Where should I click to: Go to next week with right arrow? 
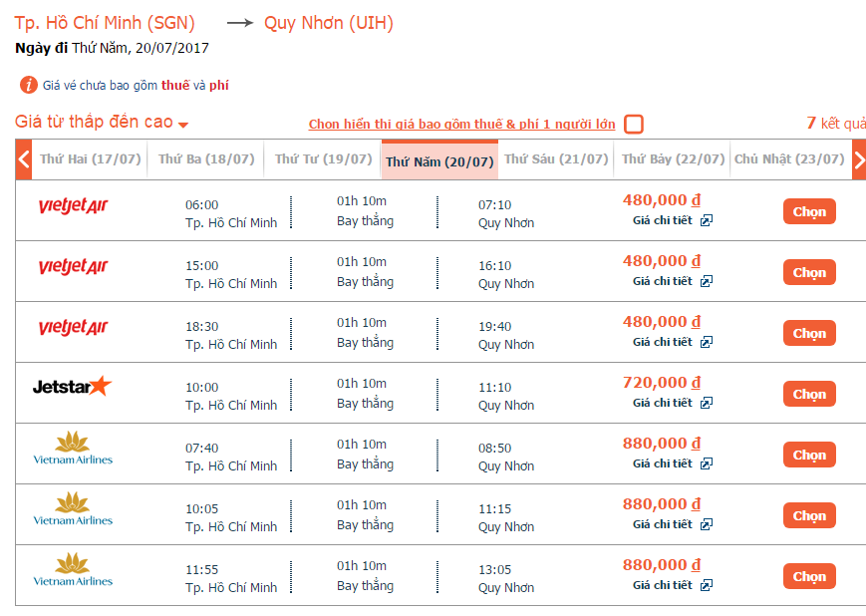859,159
